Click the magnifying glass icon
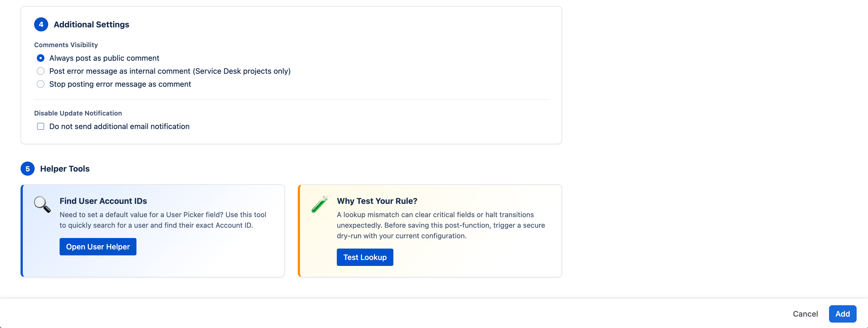Viewport: 868px width, 328px height. click(x=42, y=204)
